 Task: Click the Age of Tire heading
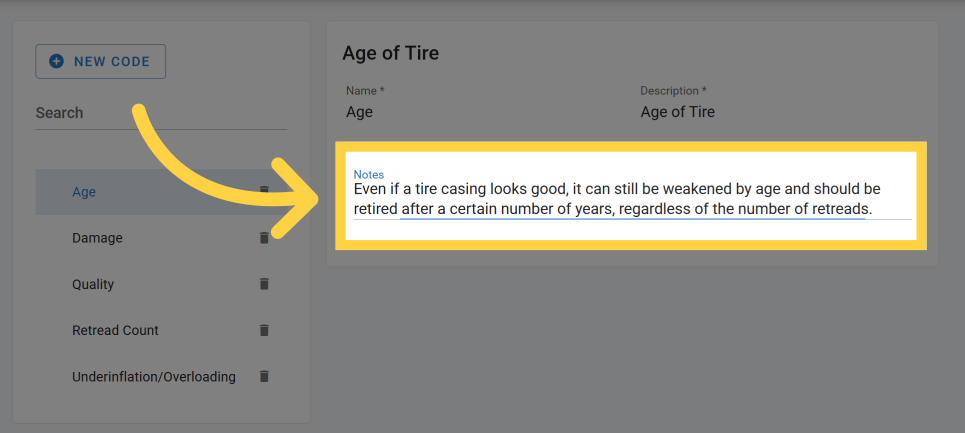[390, 53]
